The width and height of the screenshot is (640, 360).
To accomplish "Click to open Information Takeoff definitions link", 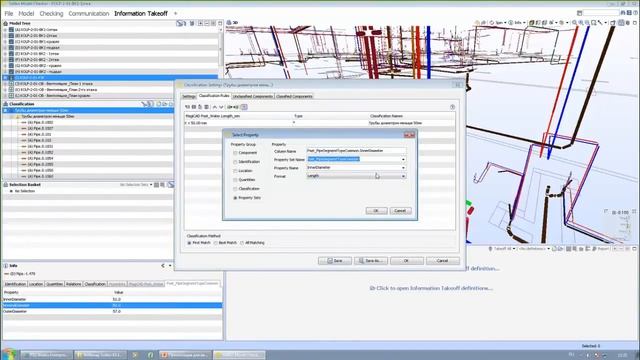I will [431, 288].
